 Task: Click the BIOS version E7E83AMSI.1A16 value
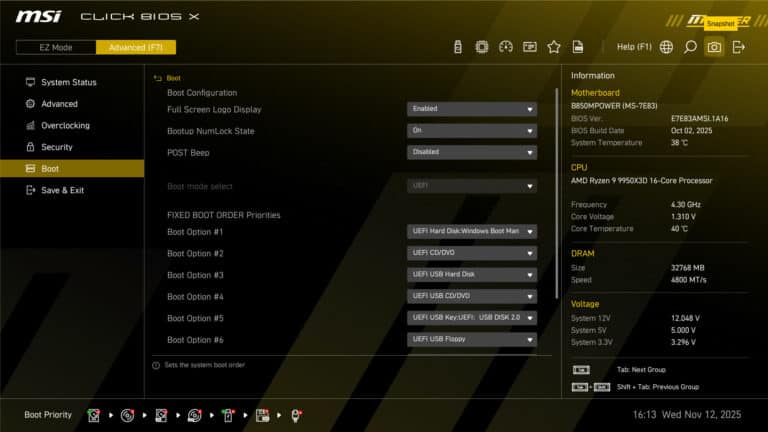[699, 119]
